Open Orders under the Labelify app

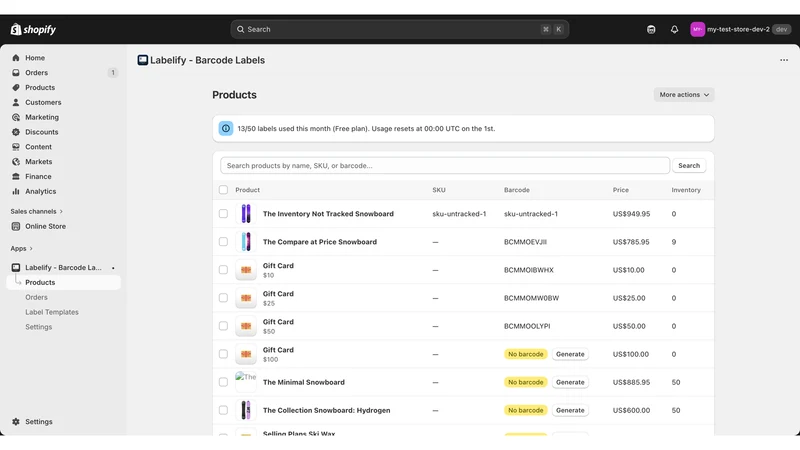pyautogui.click(x=36, y=297)
